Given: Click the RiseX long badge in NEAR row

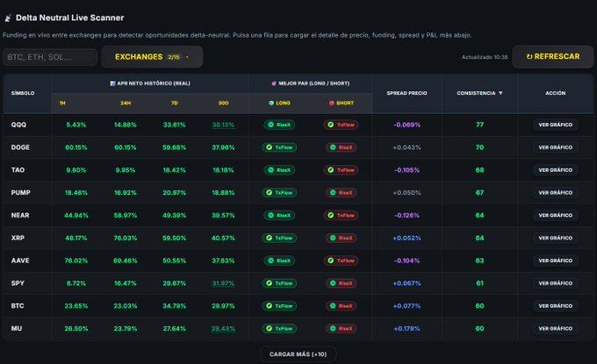Looking at the screenshot, I should pos(279,215).
